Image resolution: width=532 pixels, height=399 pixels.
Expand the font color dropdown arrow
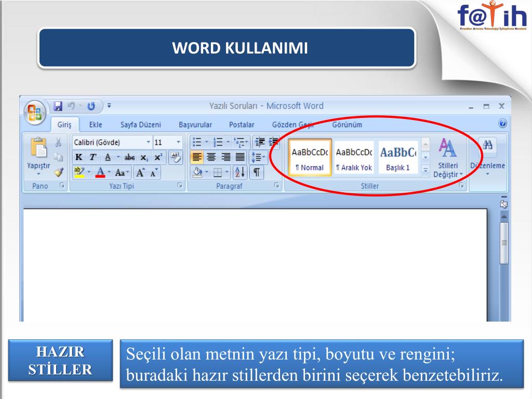click(109, 172)
